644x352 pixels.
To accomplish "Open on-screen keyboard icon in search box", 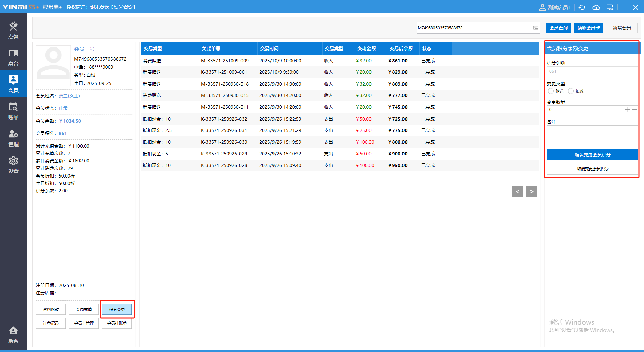I will (x=536, y=28).
